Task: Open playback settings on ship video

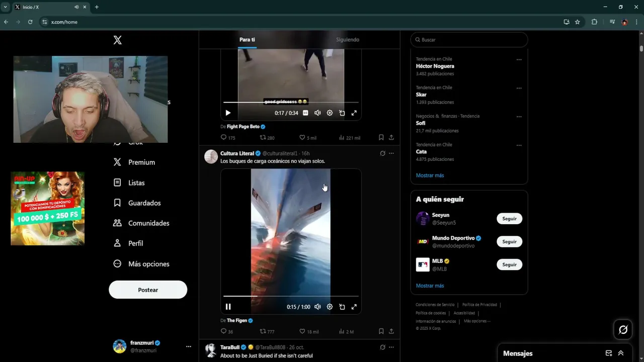Action: tap(330, 307)
